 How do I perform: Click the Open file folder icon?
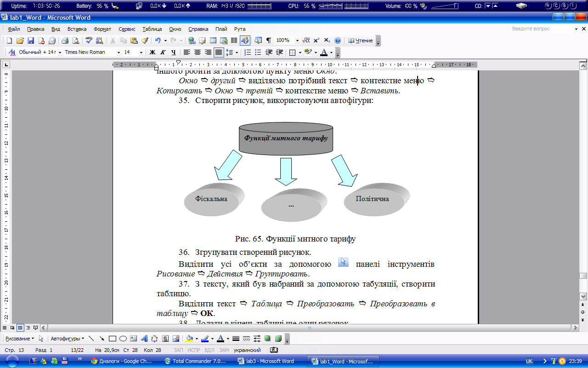[x=20, y=40]
